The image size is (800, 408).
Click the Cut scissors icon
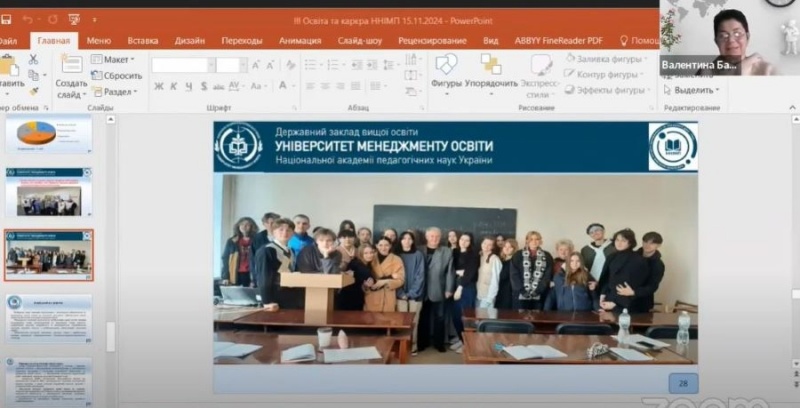[33, 60]
